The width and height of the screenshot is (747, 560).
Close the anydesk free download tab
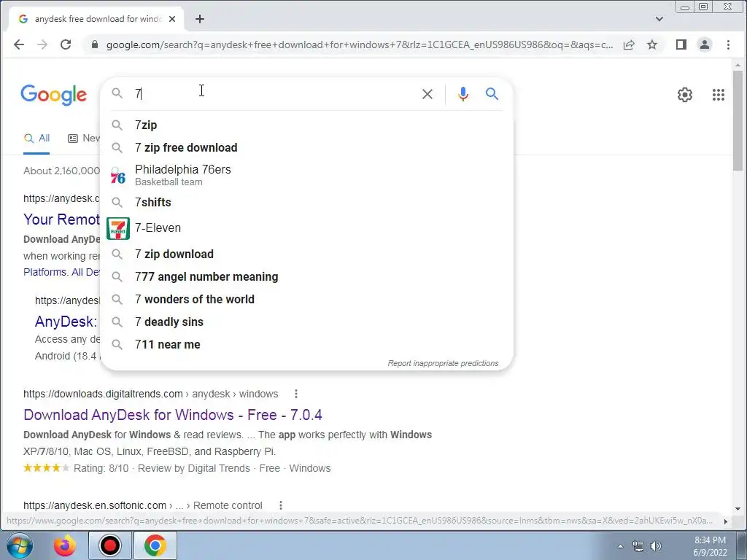[172, 19]
